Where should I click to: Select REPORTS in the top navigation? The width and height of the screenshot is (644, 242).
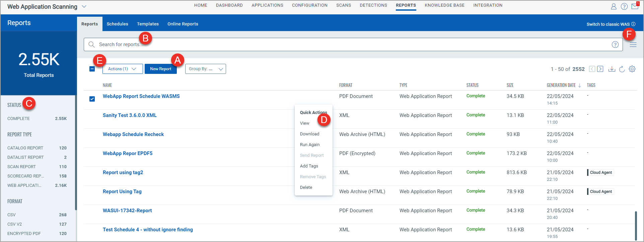[406, 5]
